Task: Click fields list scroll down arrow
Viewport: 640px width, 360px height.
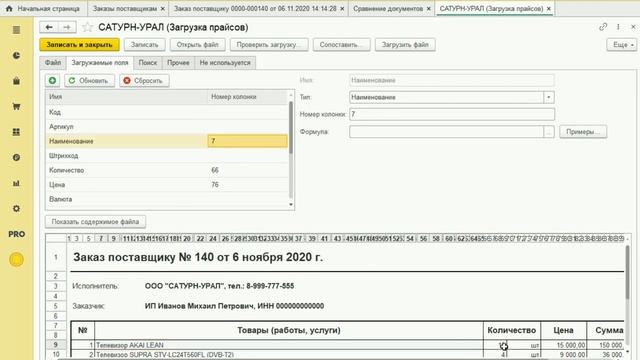Action: (291, 204)
